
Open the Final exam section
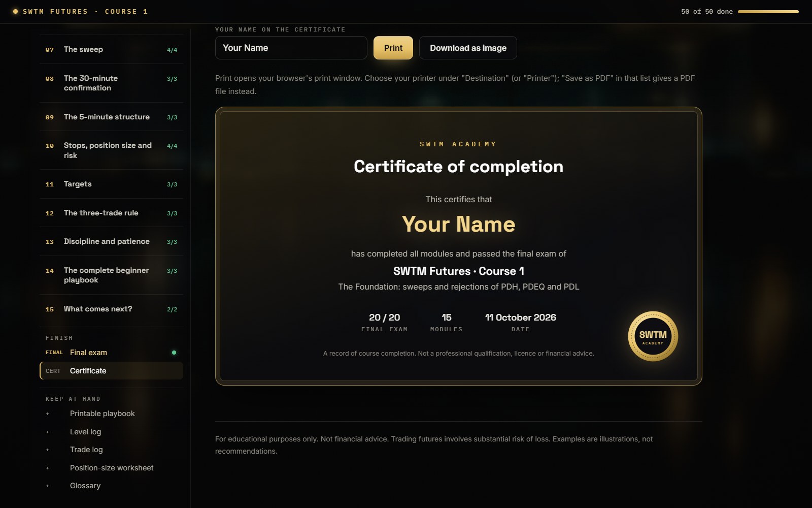(x=111, y=353)
